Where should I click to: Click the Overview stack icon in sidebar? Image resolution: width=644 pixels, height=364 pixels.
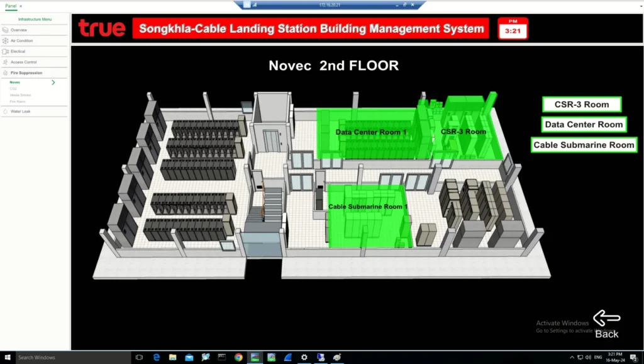coord(5,30)
